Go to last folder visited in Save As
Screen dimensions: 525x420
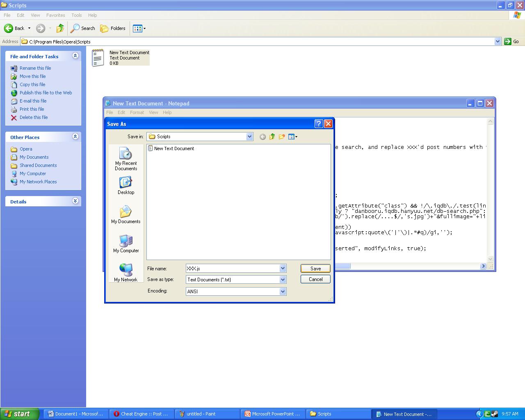[x=262, y=137]
